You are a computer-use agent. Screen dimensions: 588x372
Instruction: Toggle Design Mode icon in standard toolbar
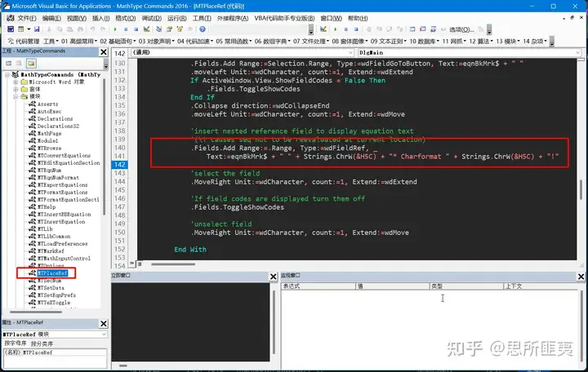point(147,29)
